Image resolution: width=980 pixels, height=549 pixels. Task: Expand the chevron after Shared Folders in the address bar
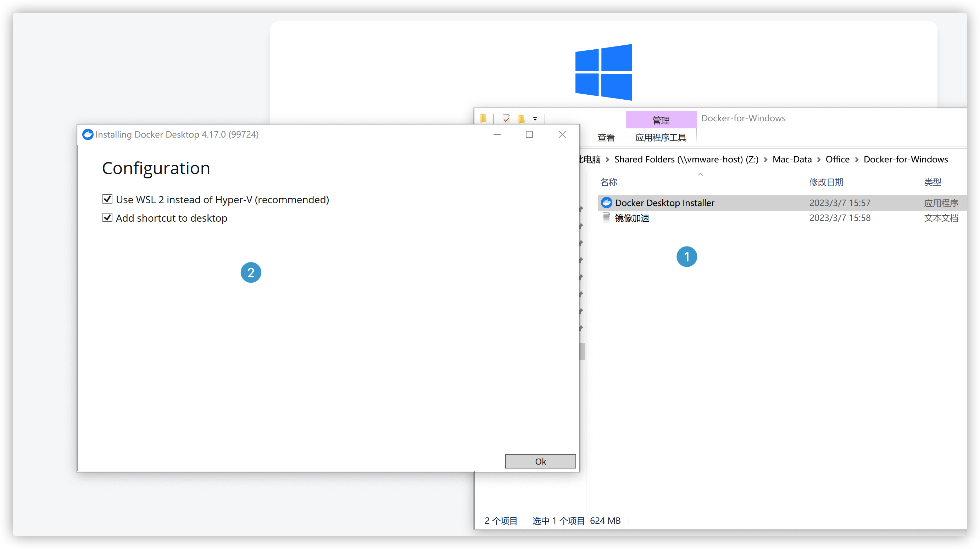tap(765, 159)
